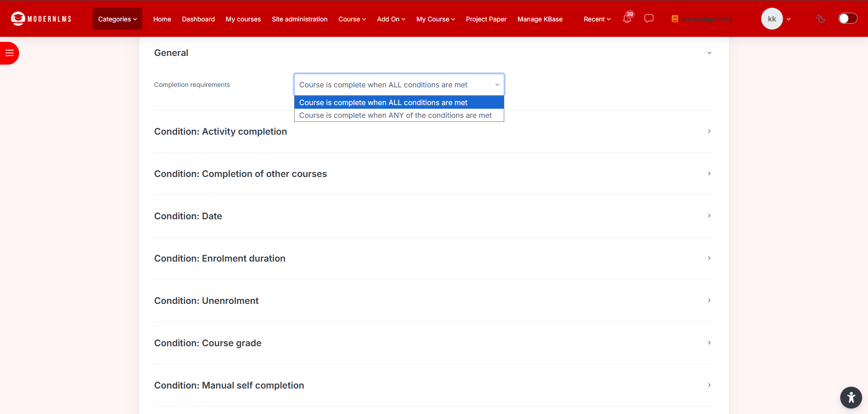Expand Condition: Activity completion chevron
Screen dimensions: 868x414
tap(709, 131)
